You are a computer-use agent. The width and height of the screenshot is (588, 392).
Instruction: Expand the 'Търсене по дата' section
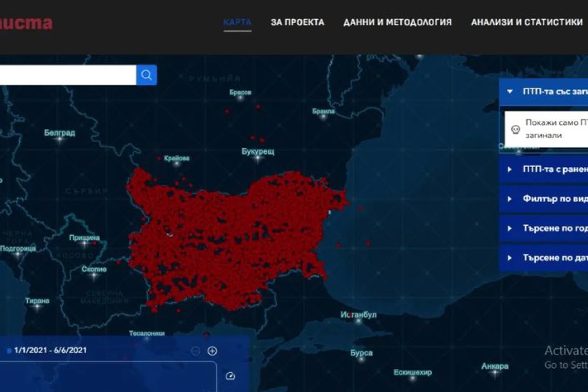coord(547,257)
